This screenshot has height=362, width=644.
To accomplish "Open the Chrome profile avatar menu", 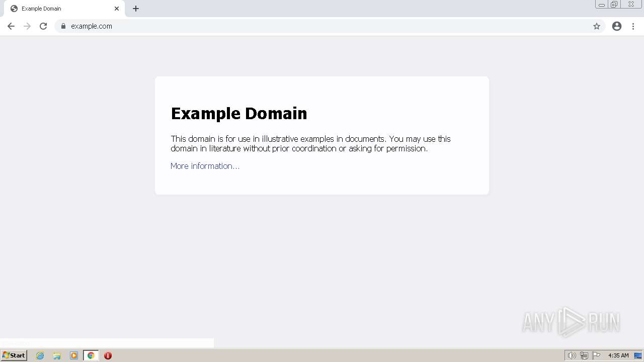I will [617, 26].
